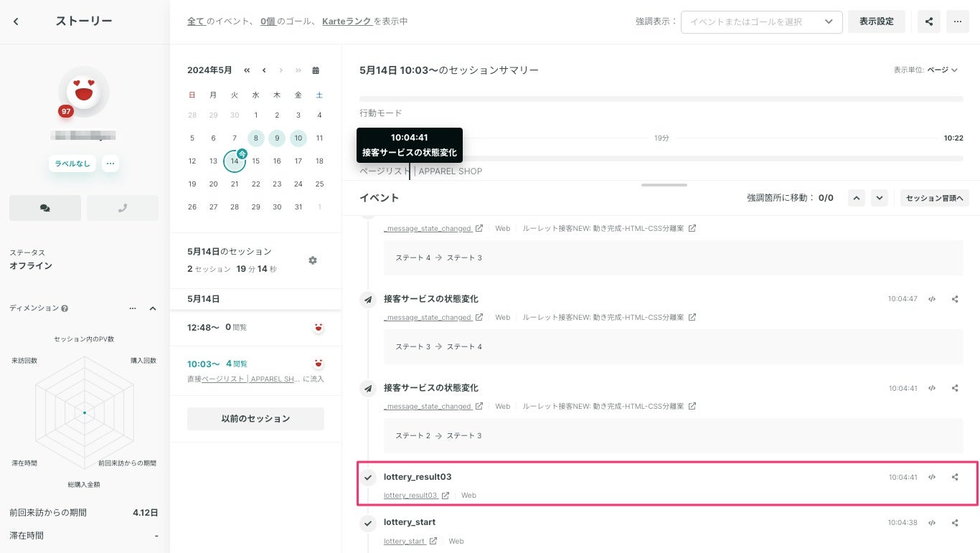Click the 以前のセッション button
This screenshot has height=553, width=980.
(x=255, y=419)
